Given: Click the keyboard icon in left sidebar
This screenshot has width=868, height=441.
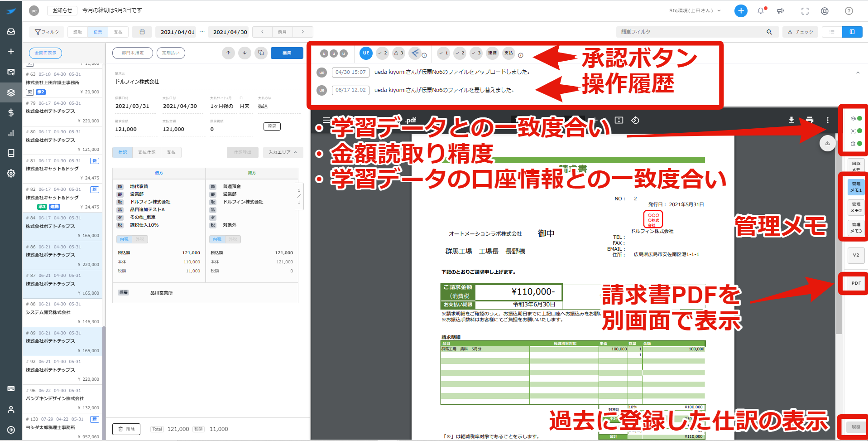Looking at the screenshot, I should point(11,389).
